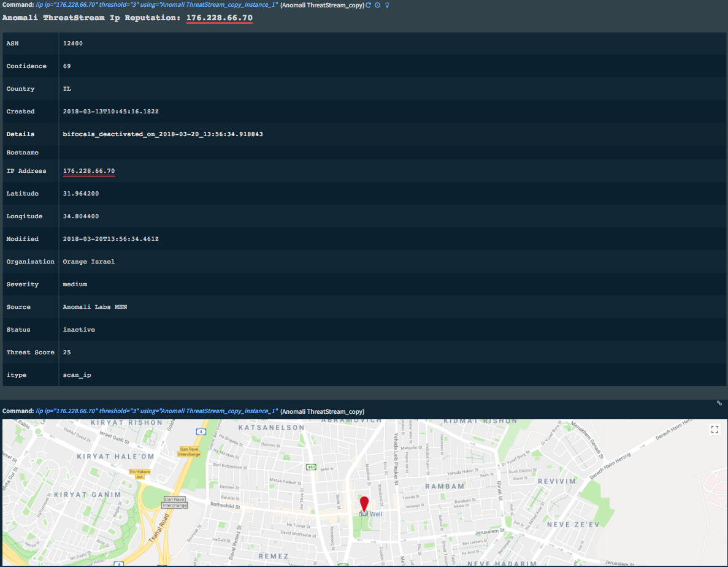
Task: Click the Ein Hakore Jun label on the map
Action: pyautogui.click(x=139, y=473)
